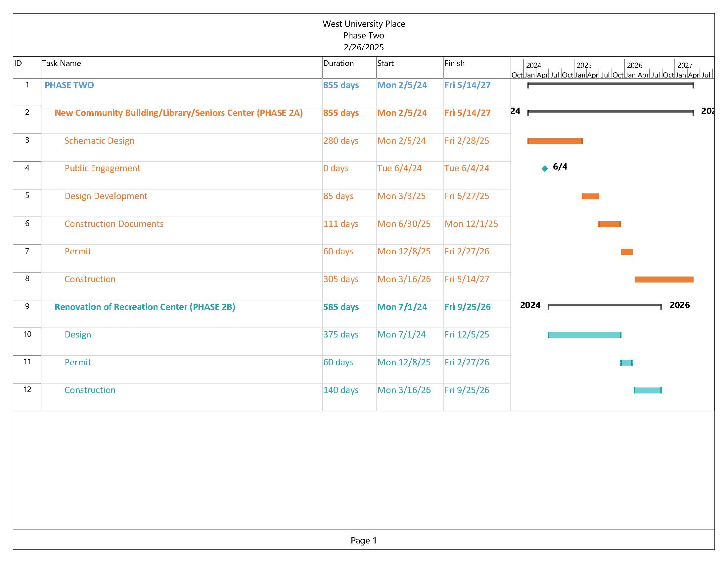Select the 855 days duration for PHASE TWO
The height and width of the screenshot is (563, 728).
(x=341, y=85)
